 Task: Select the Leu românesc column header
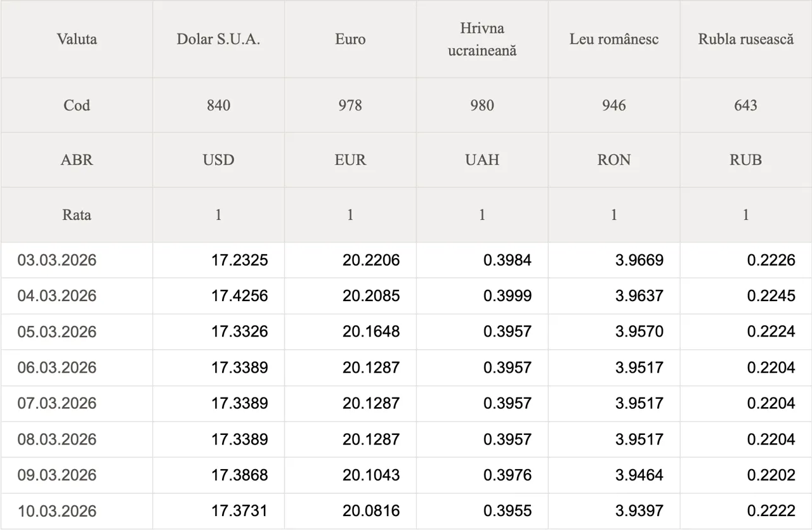click(614, 39)
